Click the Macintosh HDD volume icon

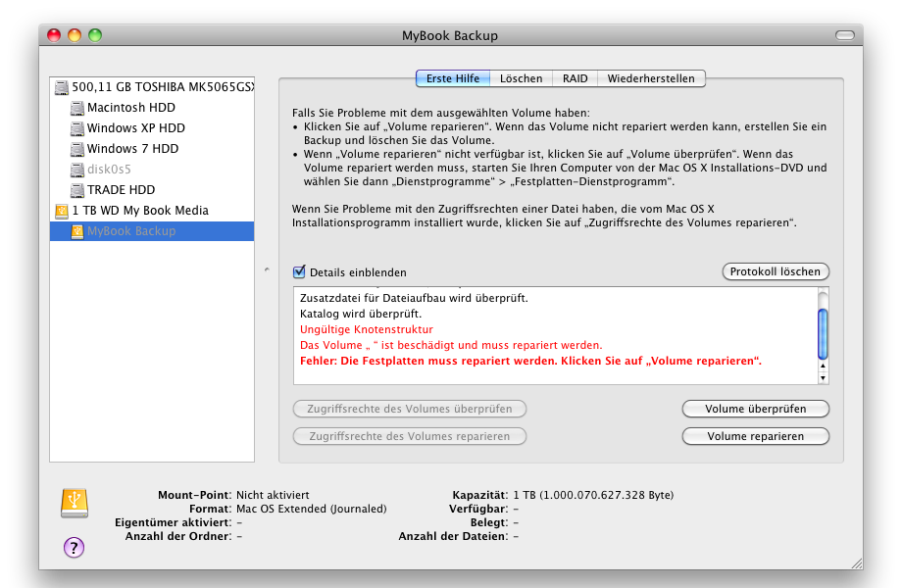click(x=77, y=108)
